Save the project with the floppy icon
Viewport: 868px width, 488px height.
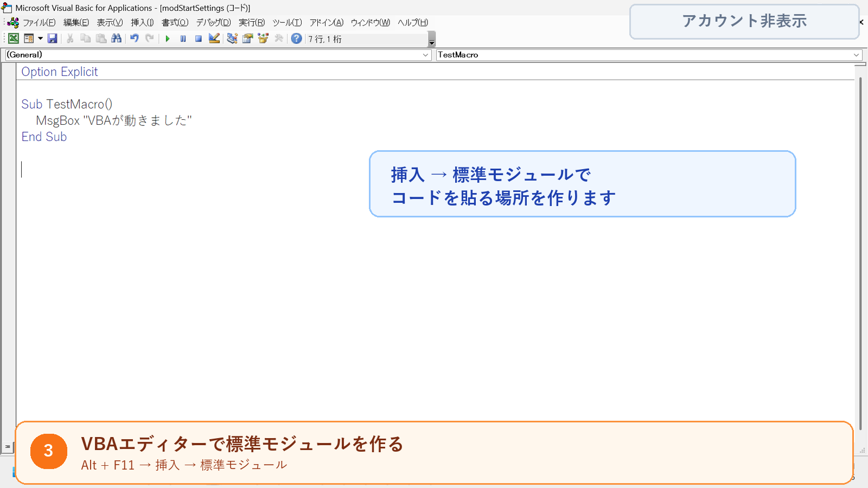(53, 38)
